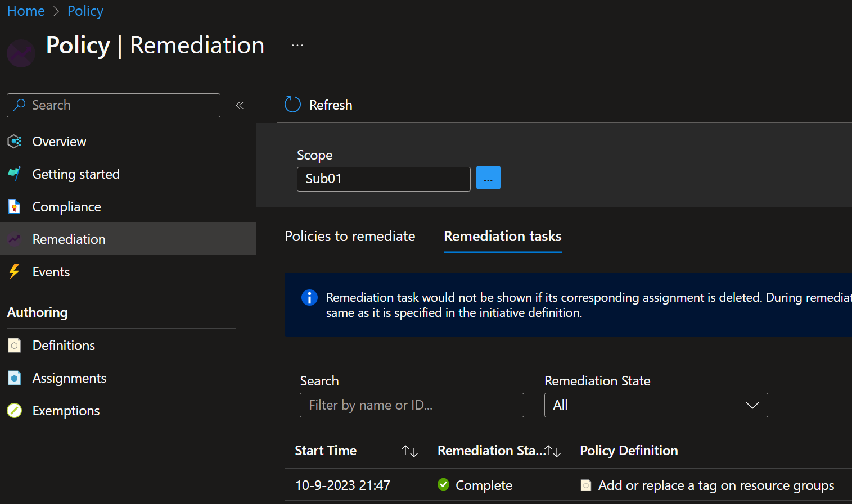This screenshot has width=852, height=504.
Task: Click the chevron arrow of Remediation State combo box
Action: coord(752,405)
